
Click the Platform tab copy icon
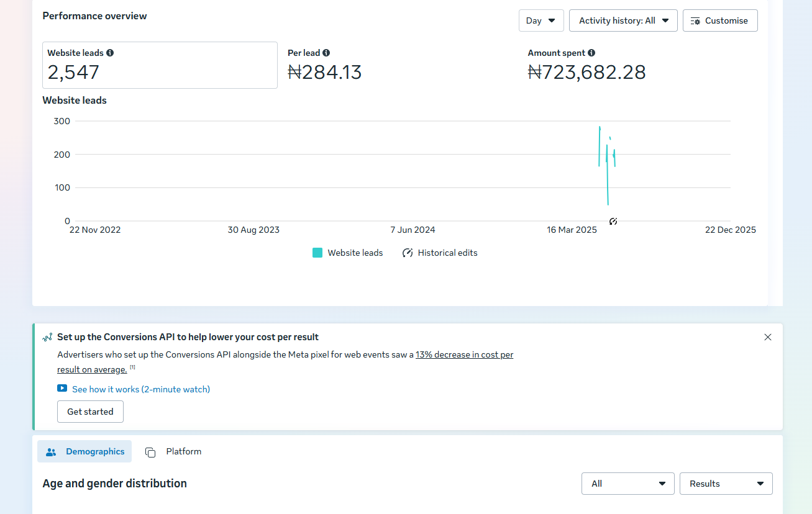point(150,452)
